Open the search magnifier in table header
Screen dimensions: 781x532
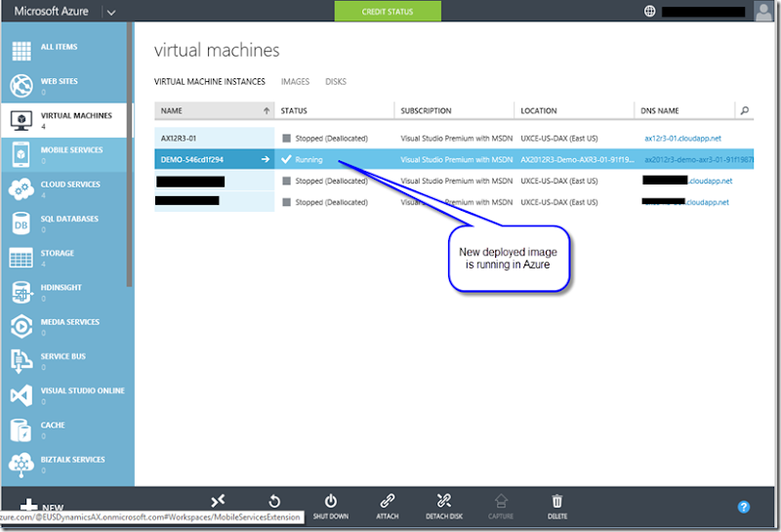point(745,111)
